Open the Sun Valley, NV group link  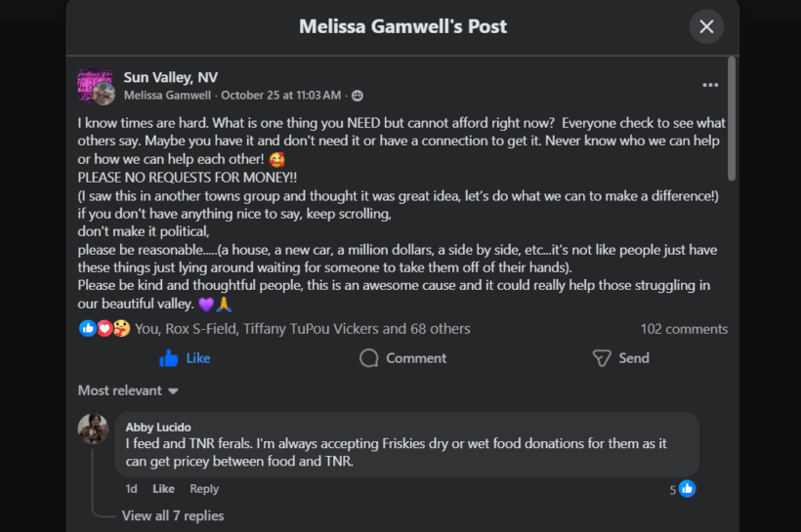tap(171, 77)
